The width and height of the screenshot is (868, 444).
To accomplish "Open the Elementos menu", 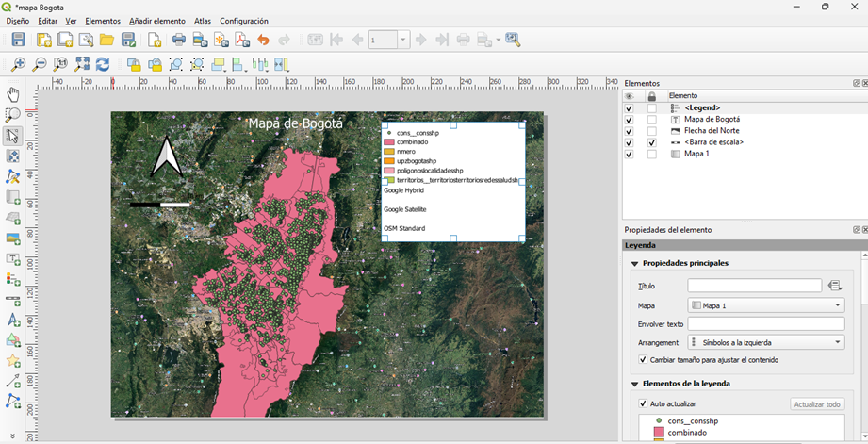I will pyautogui.click(x=103, y=21).
